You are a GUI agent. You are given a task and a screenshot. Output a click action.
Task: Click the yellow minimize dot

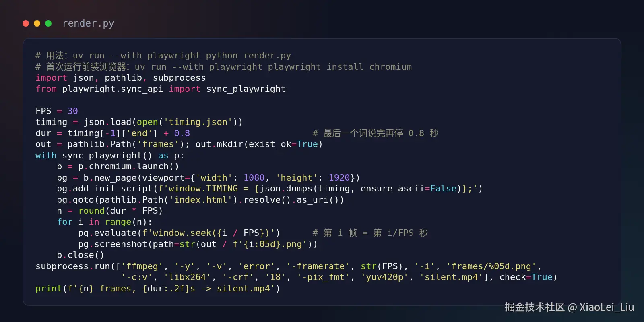tap(37, 23)
